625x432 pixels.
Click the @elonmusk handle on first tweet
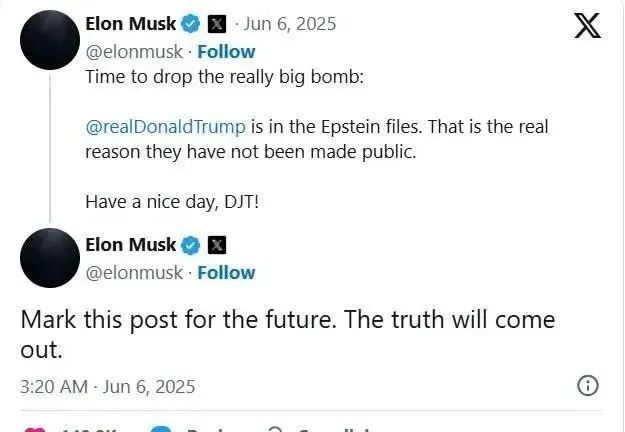pos(134,52)
